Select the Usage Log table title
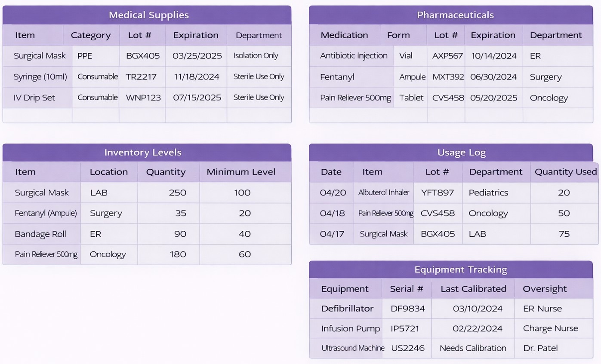 pos(462,153)
